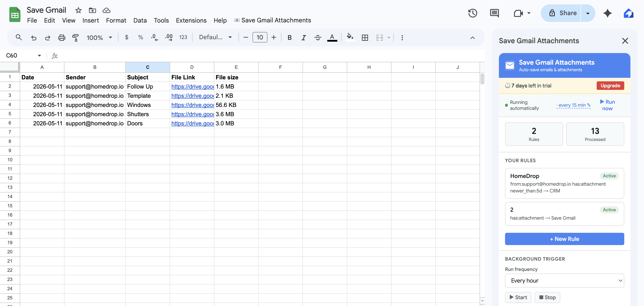
Task: Open the Meet call options arrow
Action: [x=529, y=13]
